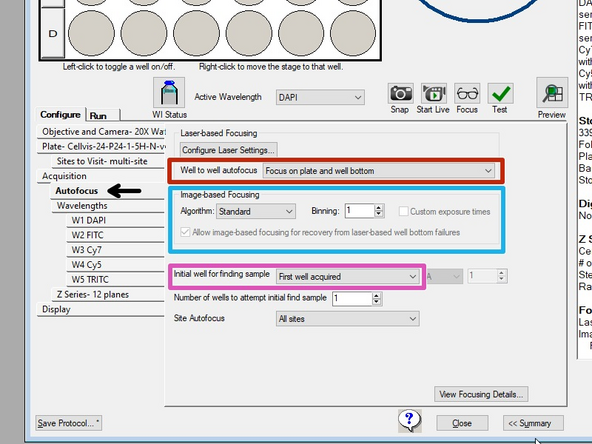This screenshot has width=592, height=444.
Task: Toggle the third well in row D
Action: (x=196, y=33)
